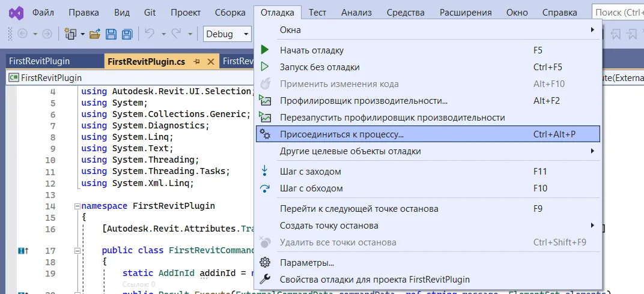
Task: Open the Вид menu
Action: [122, 13]
